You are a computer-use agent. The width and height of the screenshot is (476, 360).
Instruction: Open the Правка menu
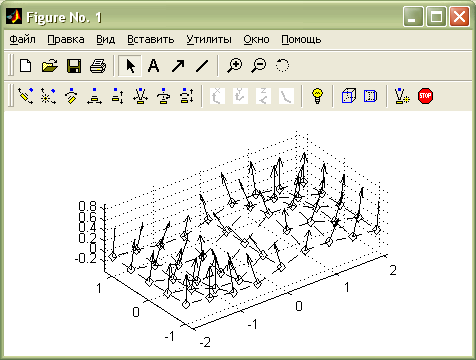pos(66,39)
